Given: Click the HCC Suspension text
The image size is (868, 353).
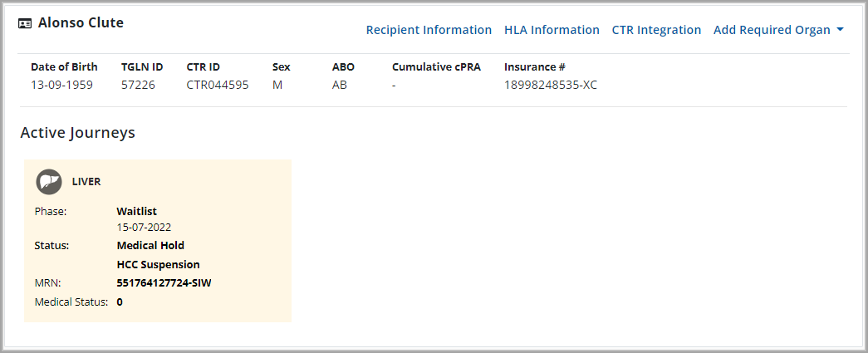Looking at the screenshot, I should [x=158, y=265].
